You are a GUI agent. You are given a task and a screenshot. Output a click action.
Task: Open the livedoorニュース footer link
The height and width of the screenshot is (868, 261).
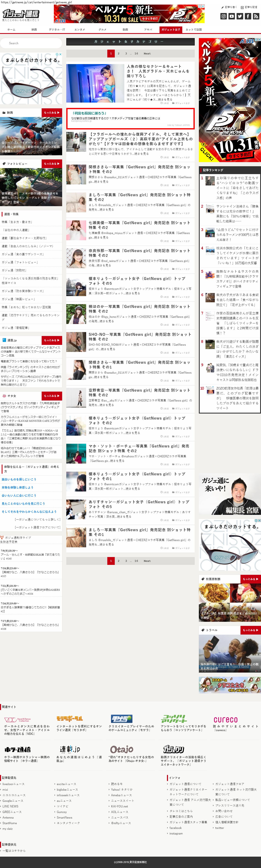pyautogui.click(x=13, y=784)
